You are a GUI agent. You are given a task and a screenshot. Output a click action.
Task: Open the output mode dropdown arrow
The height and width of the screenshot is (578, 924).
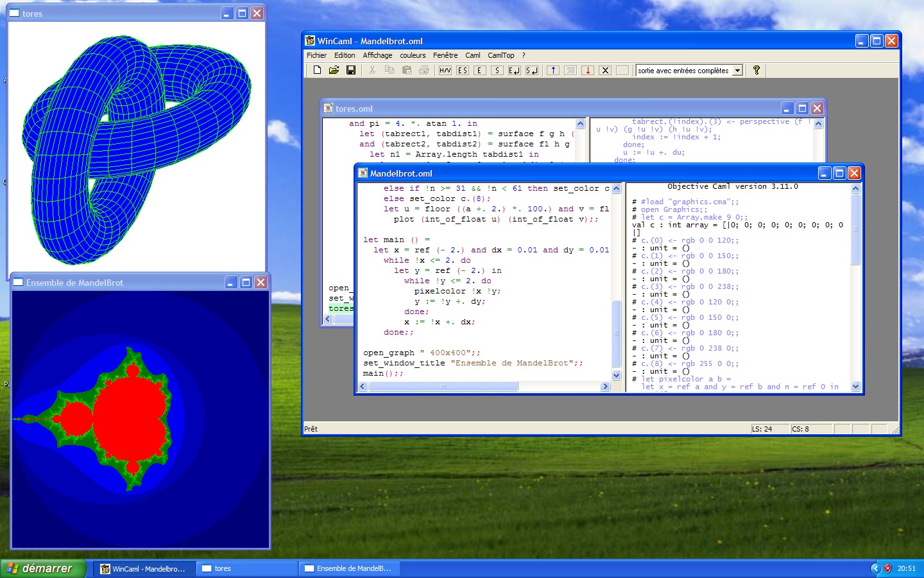pyautogui.click(x=738, y=71)
